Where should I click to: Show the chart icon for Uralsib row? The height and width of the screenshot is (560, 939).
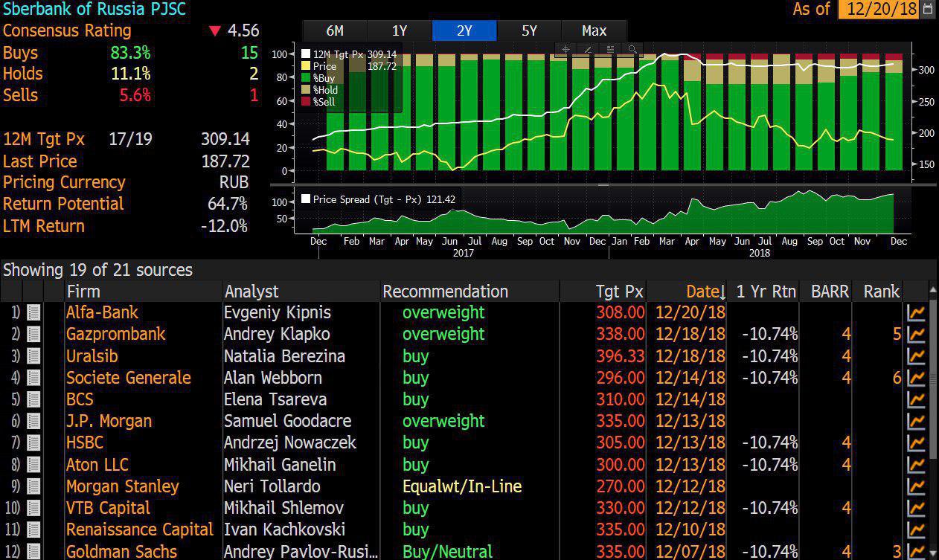tap(916, 356)
